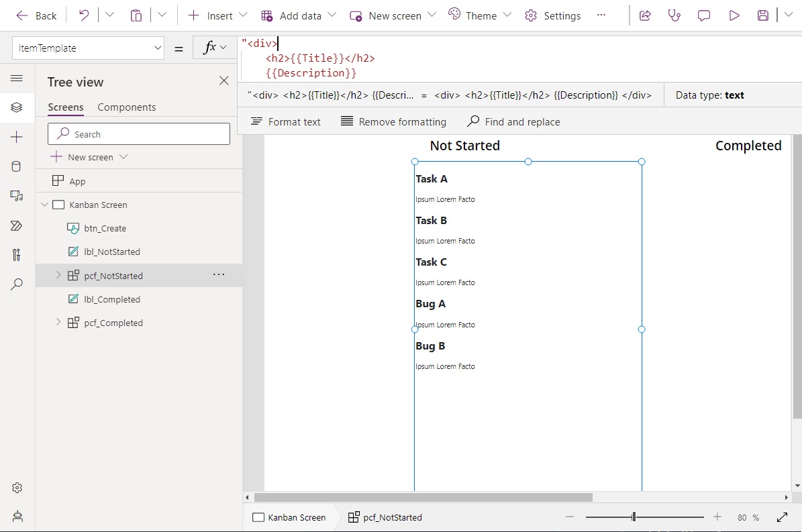
Task: Click inside the Search screens field
Action: coord(139,134)
